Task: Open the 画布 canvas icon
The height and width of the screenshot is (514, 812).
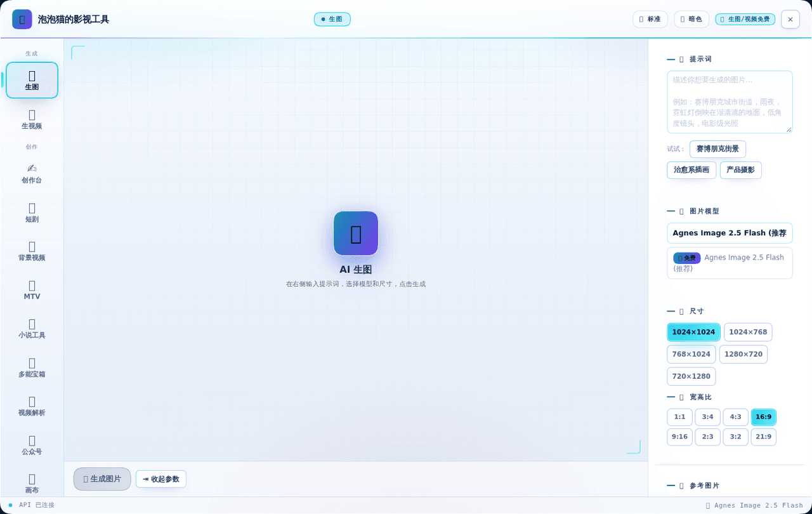Action: point(32,483)
